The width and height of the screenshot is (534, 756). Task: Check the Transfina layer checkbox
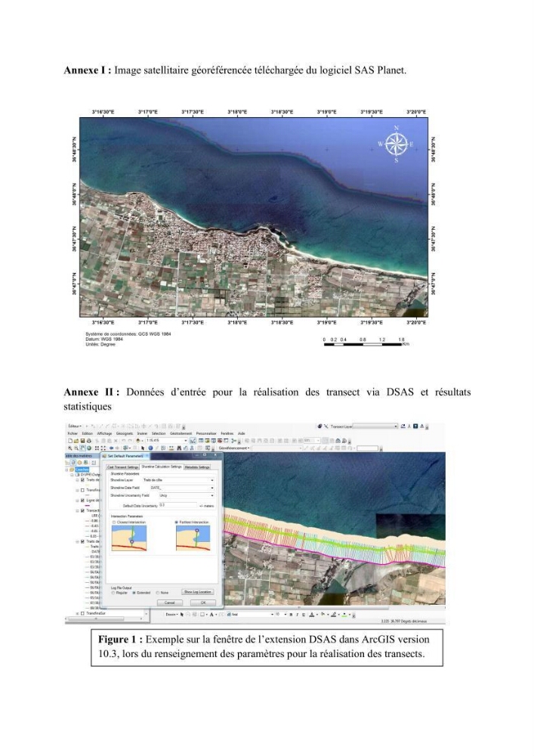tap(82, 491)
